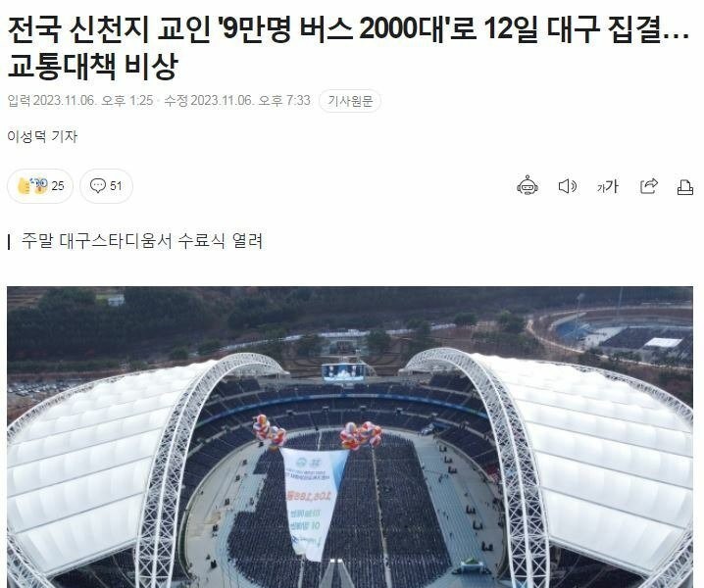Image resolution: width=704 pixels, height=588 pixels.
Task: Open the hanging white banner in the photo
Action: click(x=313, y=502)
